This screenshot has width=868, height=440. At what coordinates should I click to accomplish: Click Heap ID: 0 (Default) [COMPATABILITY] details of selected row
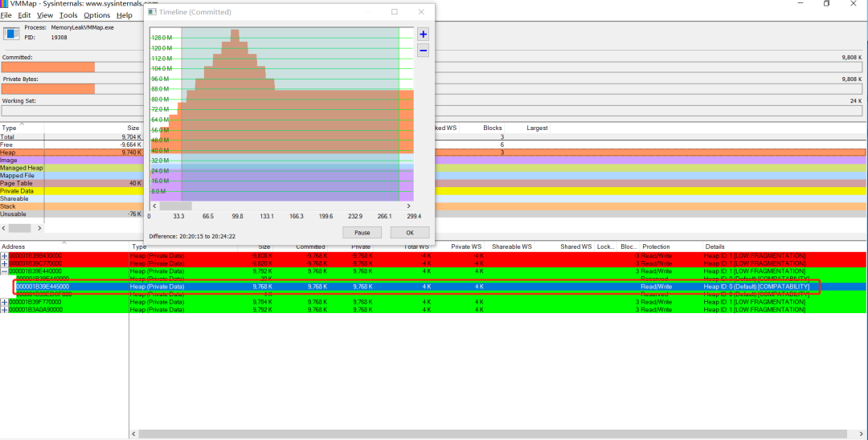click(756, 287)
